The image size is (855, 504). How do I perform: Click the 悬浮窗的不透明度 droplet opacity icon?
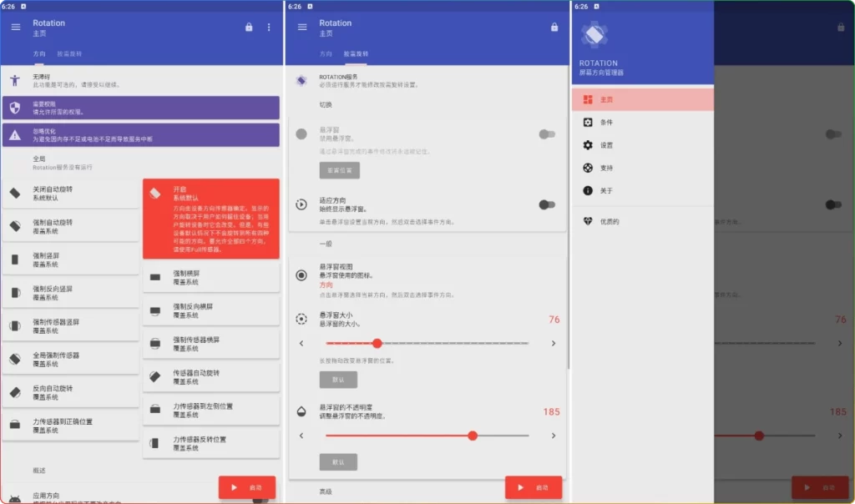[x=301, y=409]
